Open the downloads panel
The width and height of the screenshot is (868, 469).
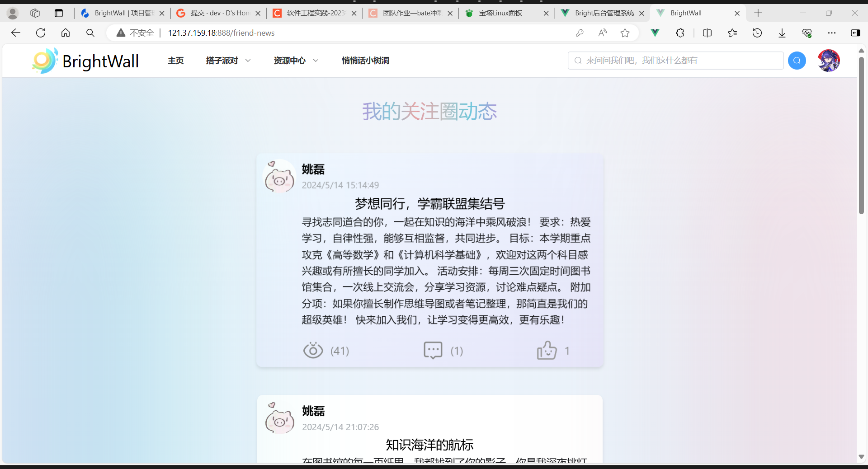782,33
